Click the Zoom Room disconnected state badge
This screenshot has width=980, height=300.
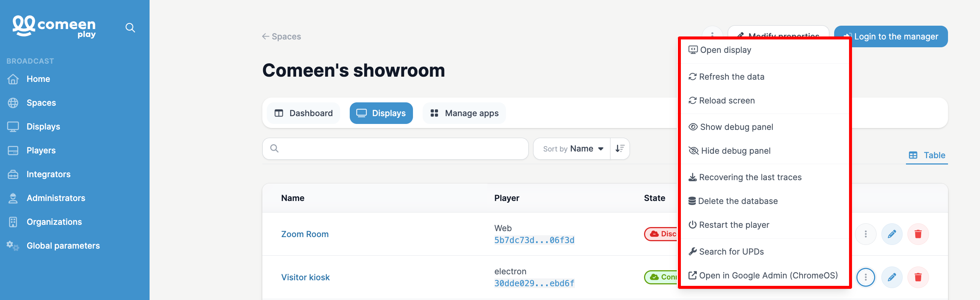point(661,234)
